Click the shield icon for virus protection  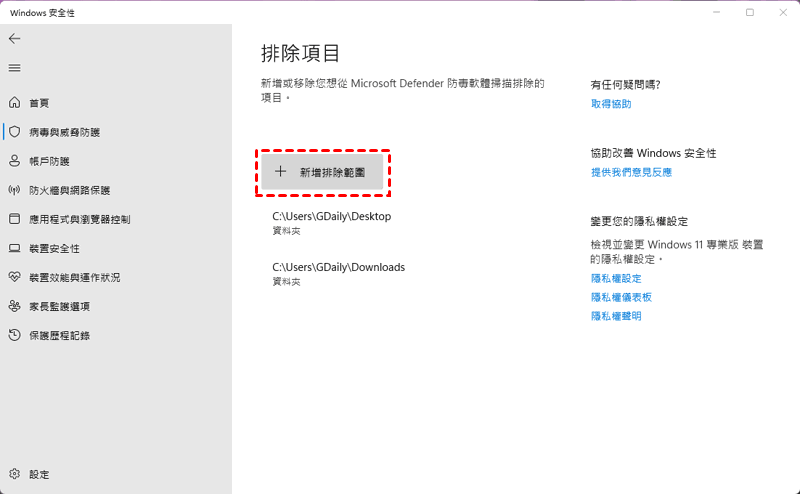[14, 132]
